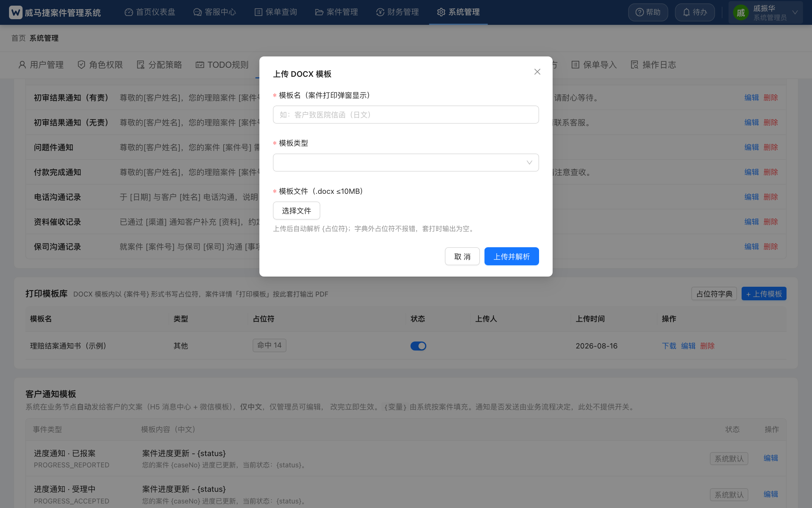Go to 客服中心 menu

tap(215, 12)
